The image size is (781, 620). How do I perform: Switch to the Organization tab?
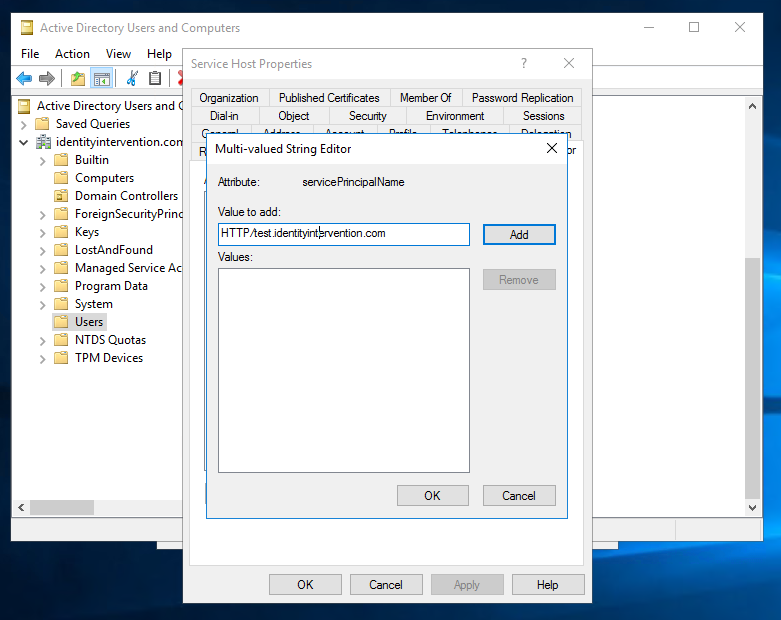click(229, 98)
